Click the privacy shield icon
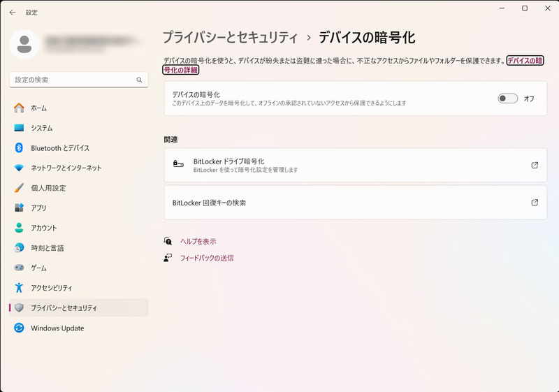Image resolution: width=559 pixels, height=392 pixels. [x=20, y=307]
